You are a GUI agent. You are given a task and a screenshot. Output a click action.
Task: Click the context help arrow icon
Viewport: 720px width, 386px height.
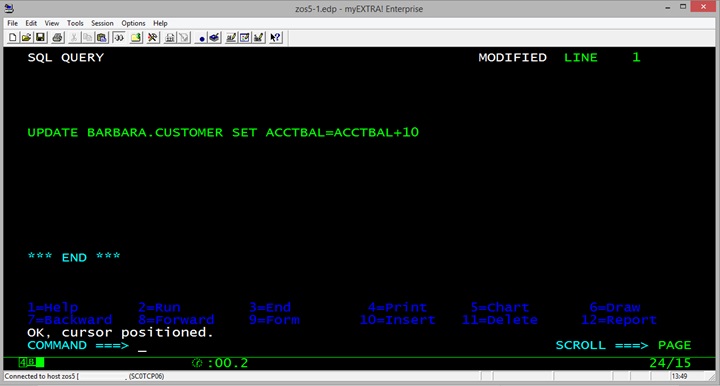point(275,38)
